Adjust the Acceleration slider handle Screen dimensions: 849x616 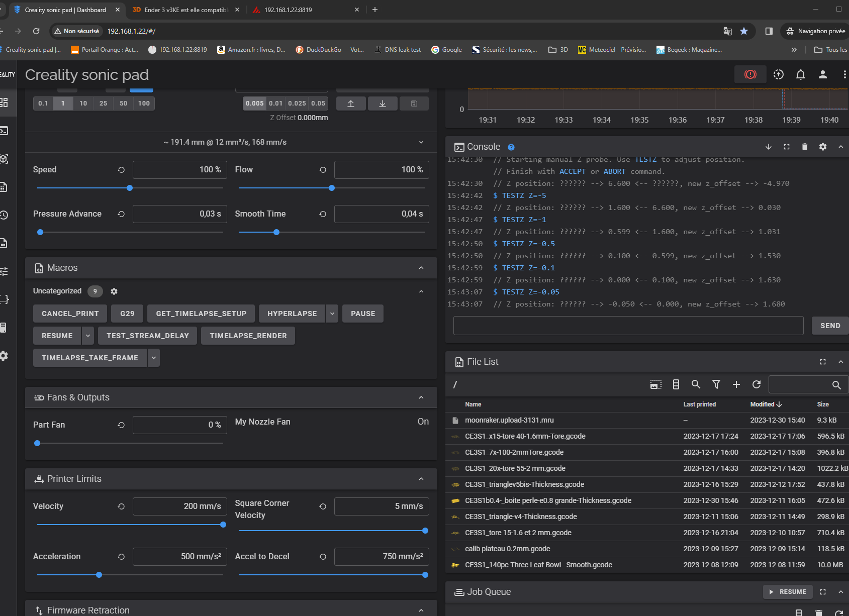pyautogui.click(x=99, y=575)
